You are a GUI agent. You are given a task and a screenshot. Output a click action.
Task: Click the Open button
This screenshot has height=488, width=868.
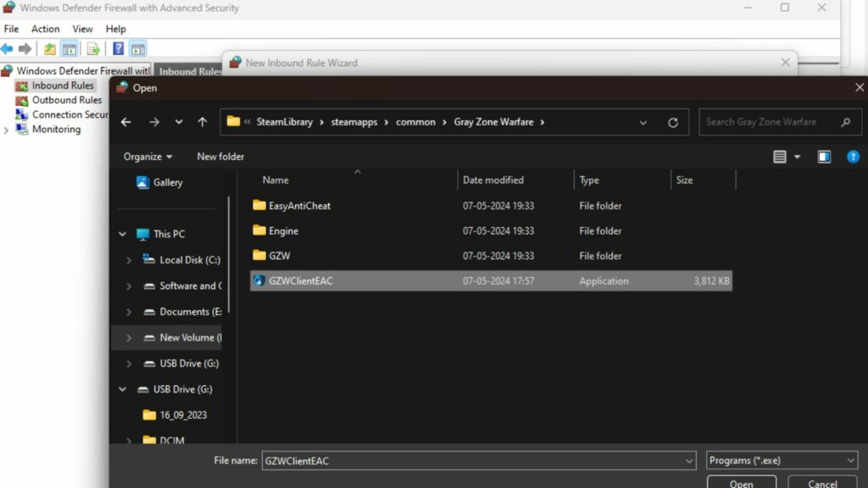[x=741, y=483]
